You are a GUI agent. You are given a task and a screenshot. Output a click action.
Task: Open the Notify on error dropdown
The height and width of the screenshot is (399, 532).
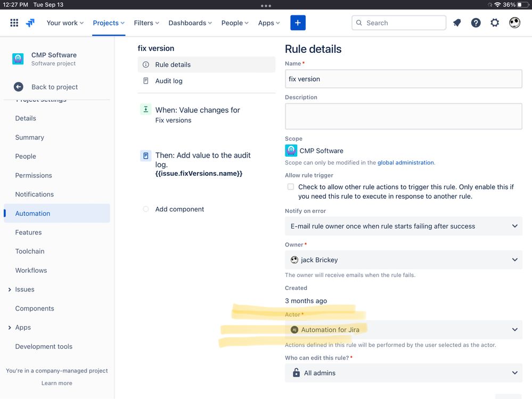[x=404, y=226]
